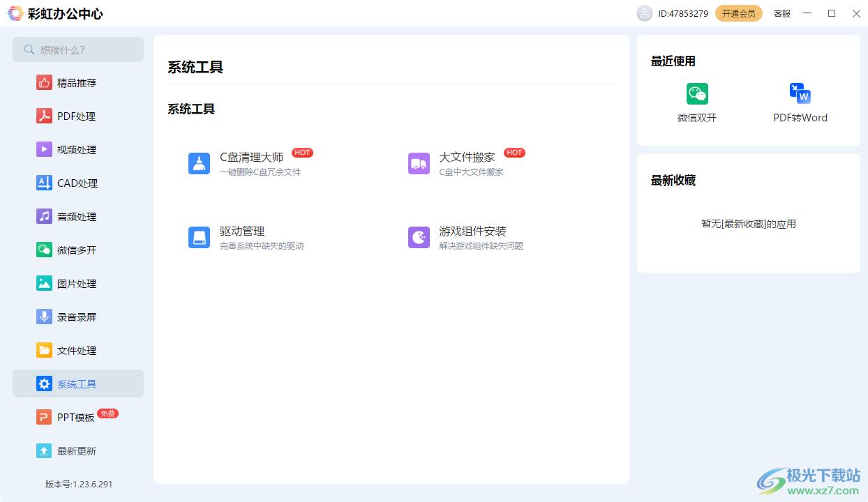Image resolution: width=868 pixels, height=502 pixels.
Task: Click the 想搜什么 search field
Action: coord(78,50)
